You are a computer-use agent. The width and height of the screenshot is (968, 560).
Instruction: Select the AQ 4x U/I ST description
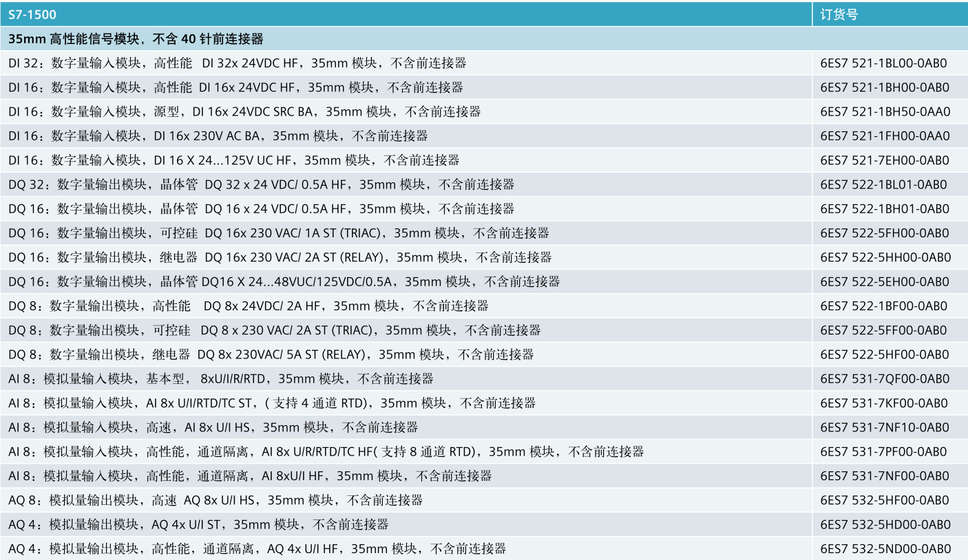click(198, 525)
